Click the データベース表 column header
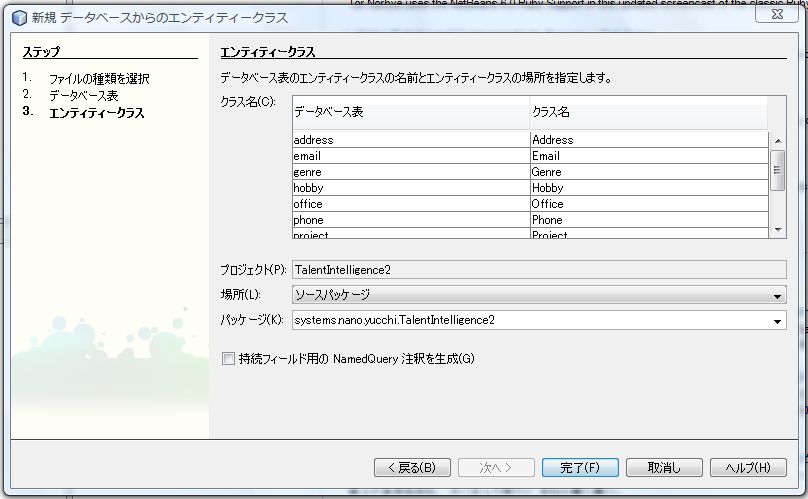 point(410,113)
